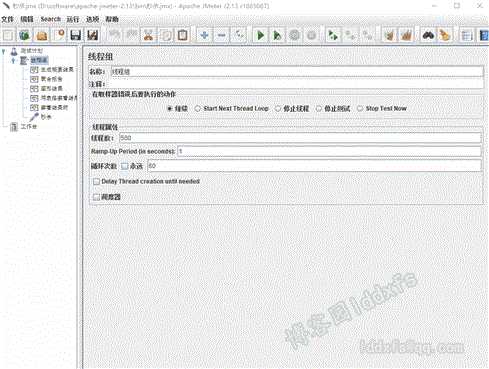Open the Templates toolbar icon
This screenshot has width=489, height=369.
click(24, 35)
